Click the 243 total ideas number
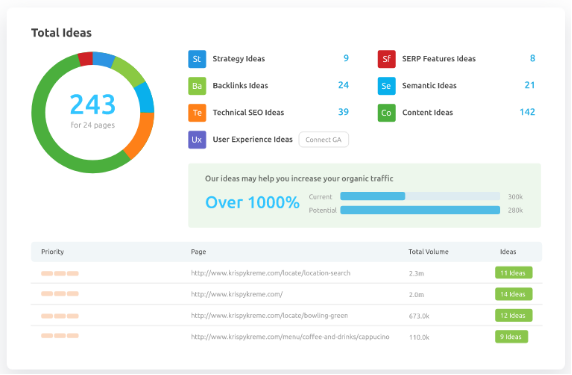This screenshot has height=375, width=572. pos(93,104)
